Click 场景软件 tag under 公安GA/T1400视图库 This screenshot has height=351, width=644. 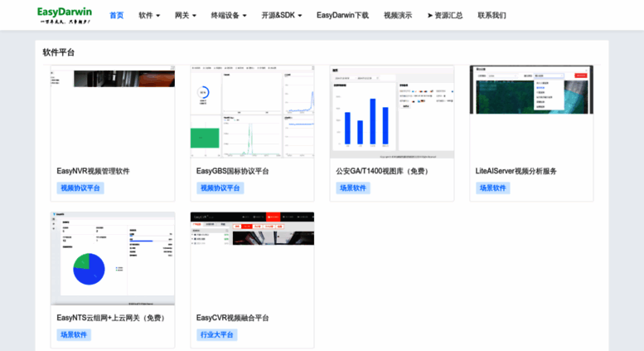click(353, 188)
